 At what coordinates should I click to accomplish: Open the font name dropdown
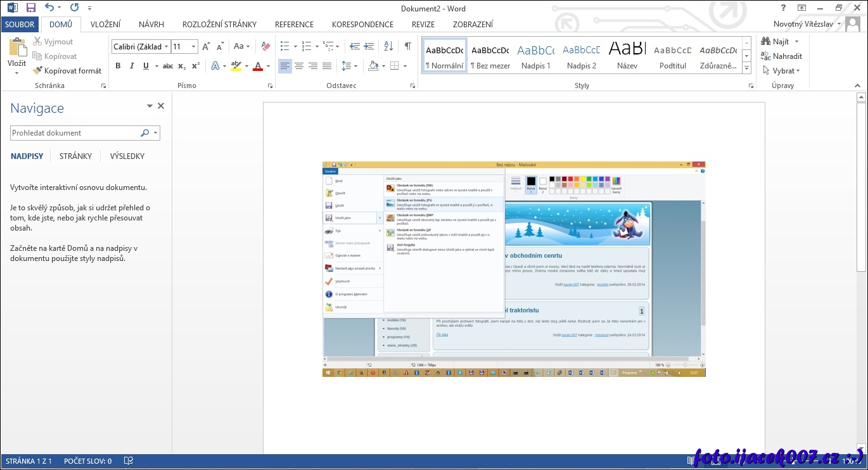pos(167,47)
